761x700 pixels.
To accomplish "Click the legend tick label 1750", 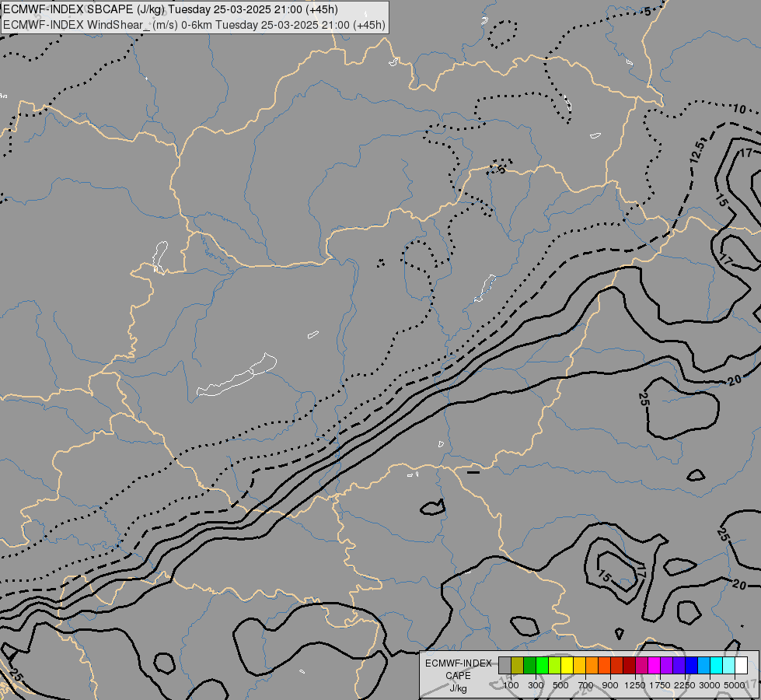I will point(660,685).
